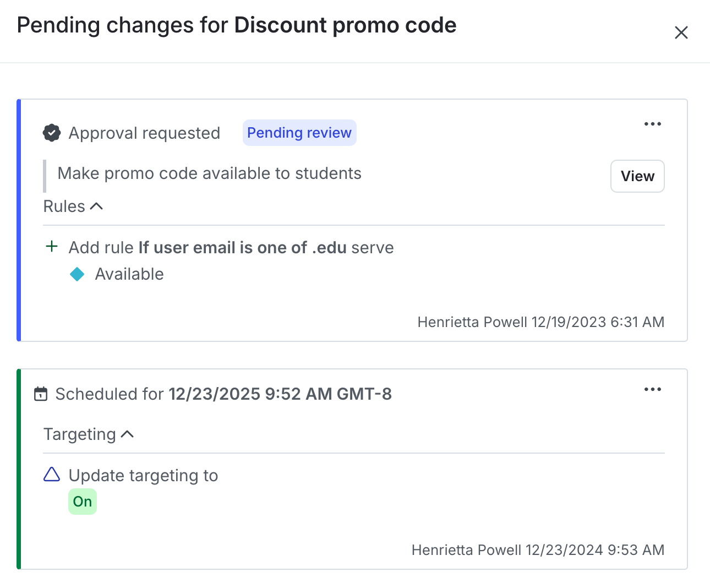The image size is (710, 588).
Task: Open more options for approval request card
Action: (652, 124)
